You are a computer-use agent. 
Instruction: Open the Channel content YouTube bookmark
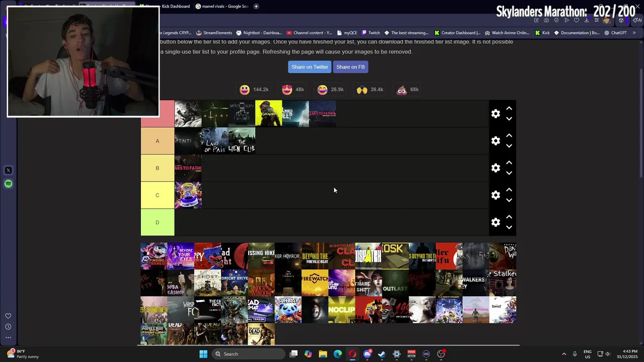tap(308, 33)
